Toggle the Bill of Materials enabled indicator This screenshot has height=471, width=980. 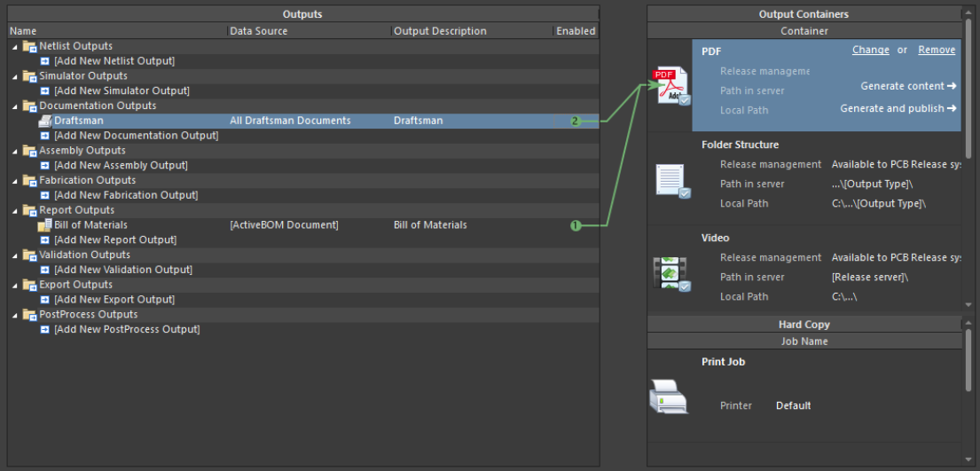click(x=575, y=225)
